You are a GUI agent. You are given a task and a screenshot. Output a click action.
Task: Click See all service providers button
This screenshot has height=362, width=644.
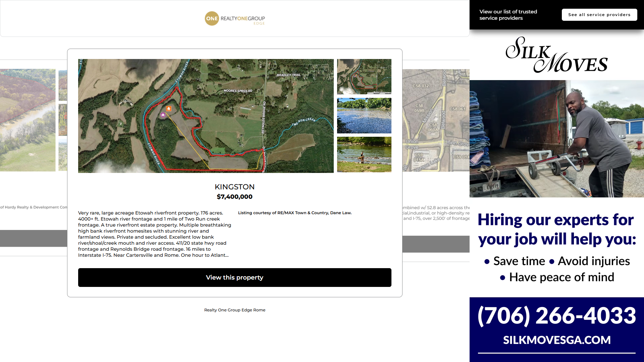pyautogui.click(x=599, y=15)
